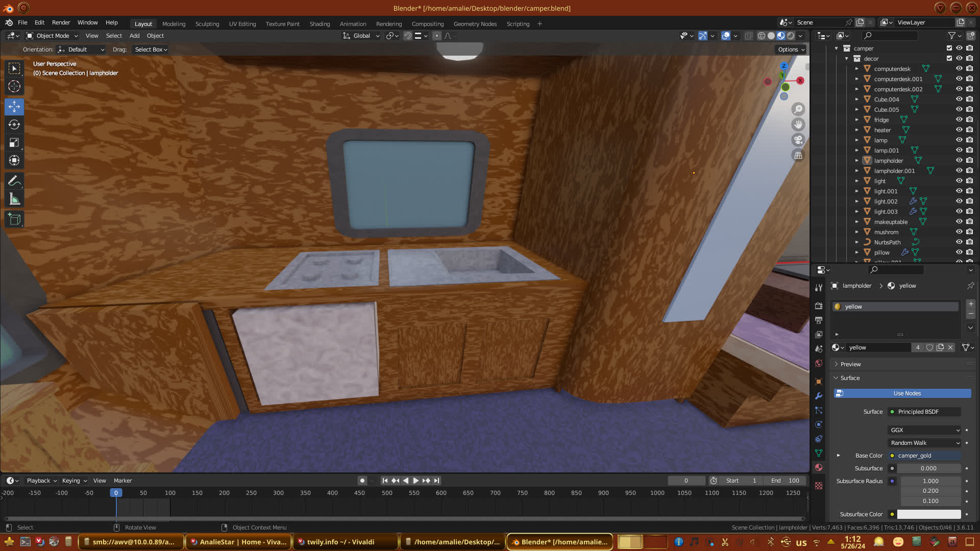Switch to the Shading workspace tab
The image size is (980, 551).
320,24
